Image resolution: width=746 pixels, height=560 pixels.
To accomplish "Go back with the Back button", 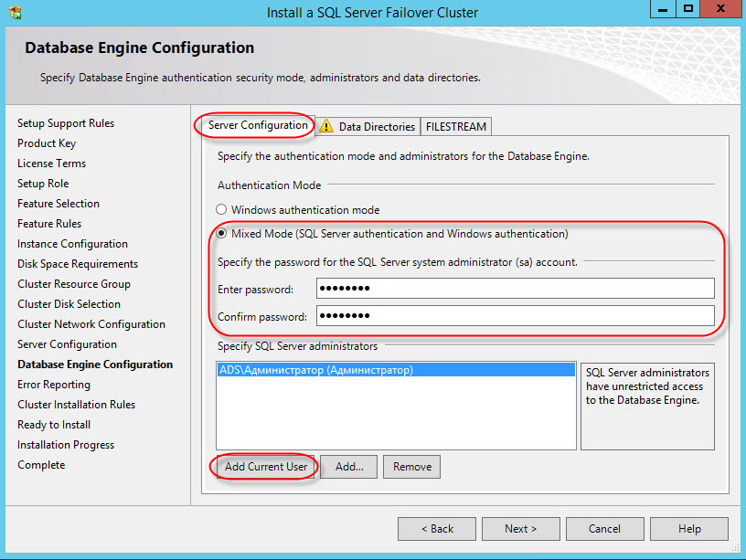I will click(437, 529).
